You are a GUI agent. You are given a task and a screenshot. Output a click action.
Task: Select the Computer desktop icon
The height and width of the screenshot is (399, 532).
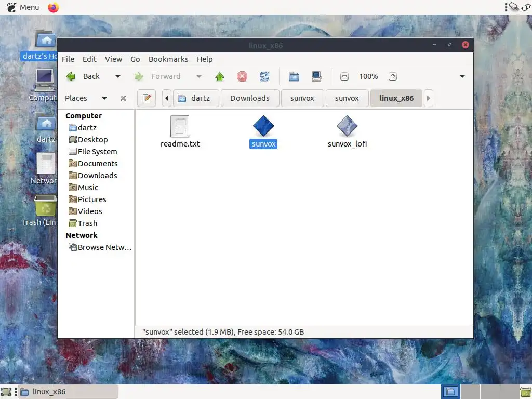(x=45, y=80)
